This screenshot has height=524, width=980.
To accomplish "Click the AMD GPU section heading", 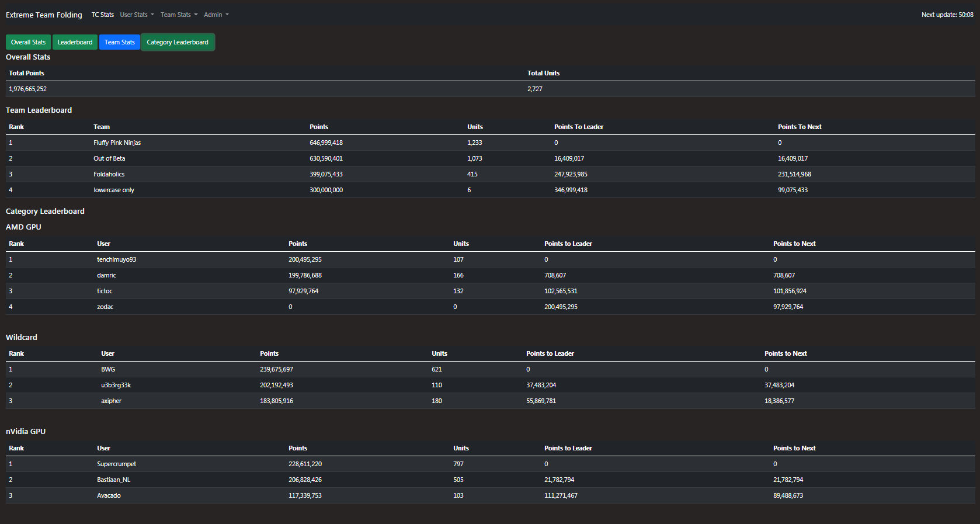I will pyautogui.click(x=23, y=227).
